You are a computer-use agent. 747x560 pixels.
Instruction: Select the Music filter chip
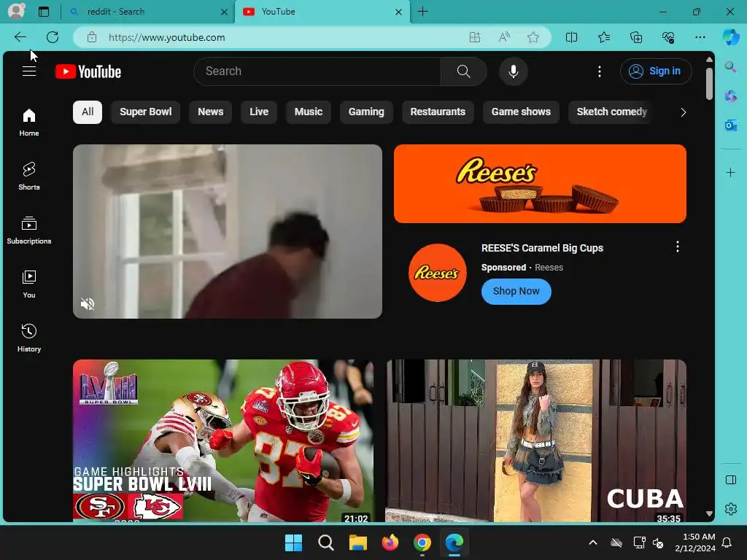point(309,112)
